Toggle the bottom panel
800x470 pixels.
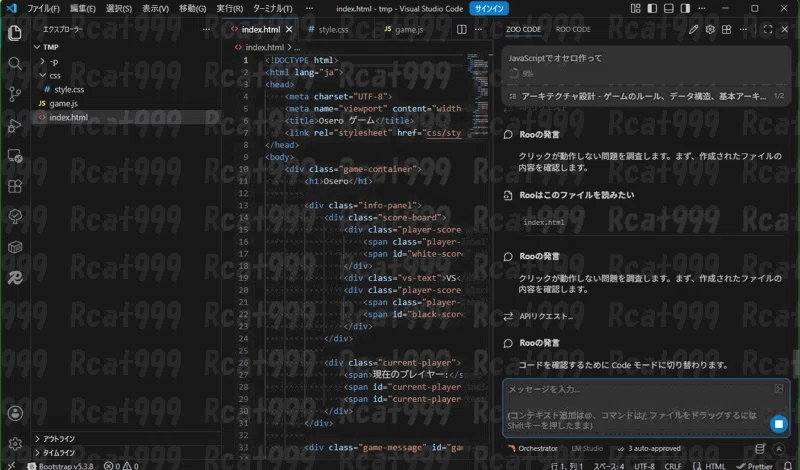pos(669,8)
